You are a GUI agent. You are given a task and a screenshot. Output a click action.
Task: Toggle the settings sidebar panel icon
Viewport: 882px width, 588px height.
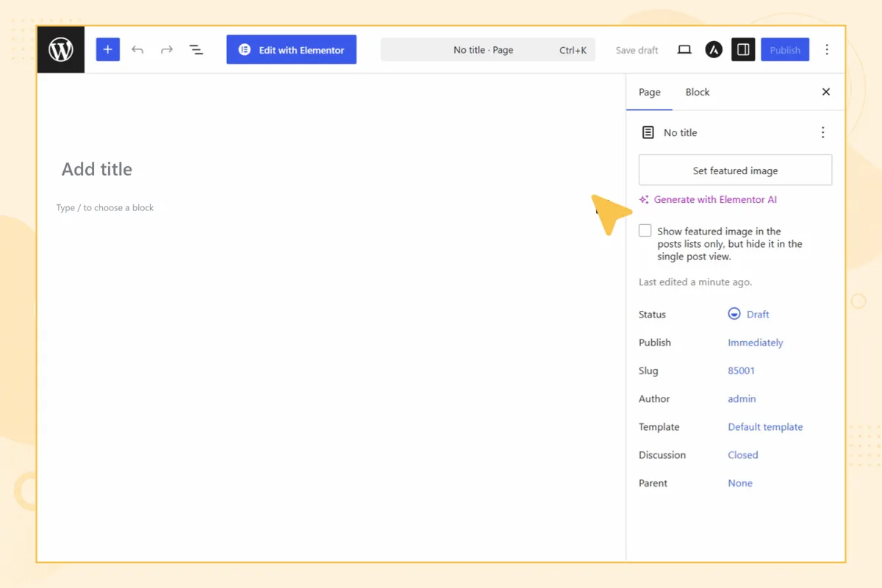click(743, 50)
